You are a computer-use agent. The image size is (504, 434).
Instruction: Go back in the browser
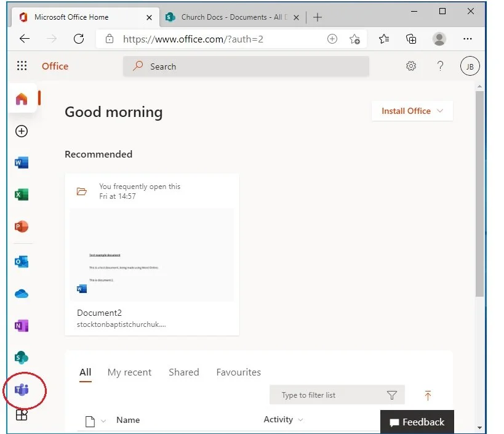point(25,39)
